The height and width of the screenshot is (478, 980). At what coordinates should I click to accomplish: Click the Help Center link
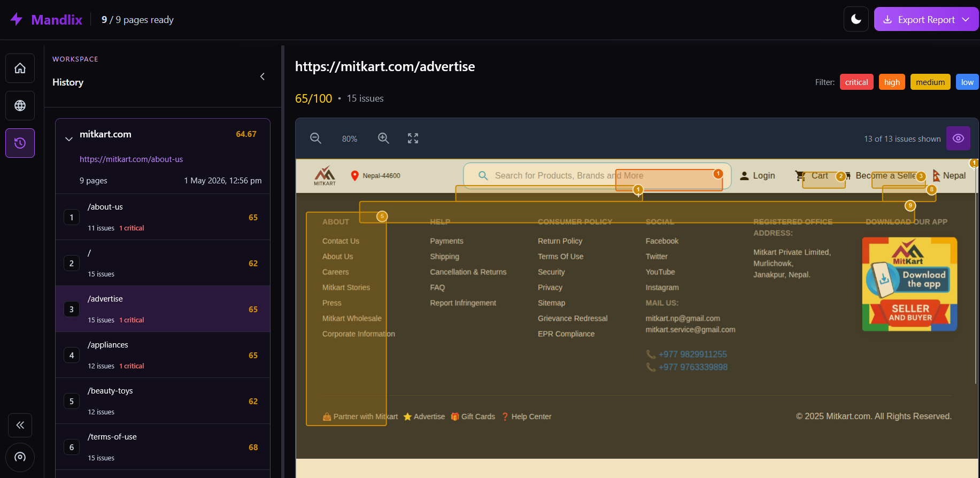click(x=526, y=417)
